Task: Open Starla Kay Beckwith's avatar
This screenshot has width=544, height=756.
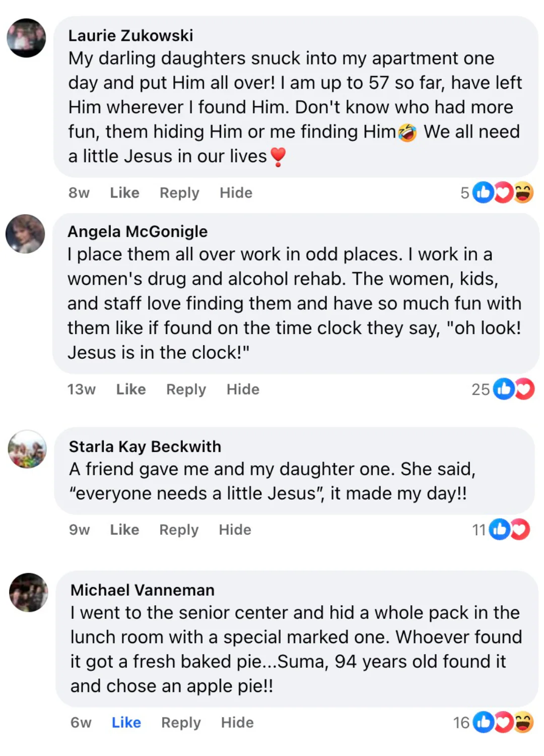Action: point(27,449)
